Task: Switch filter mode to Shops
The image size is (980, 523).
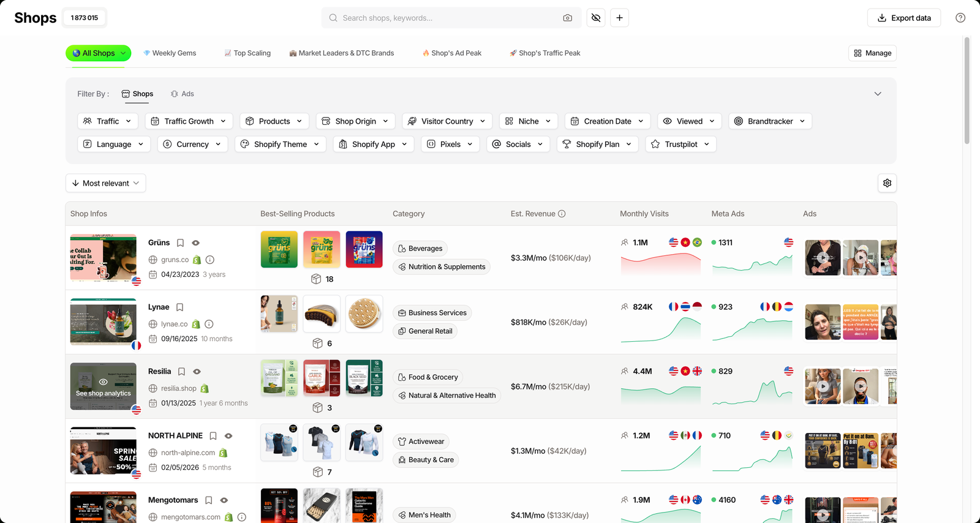Action: [x=137, y=94]
